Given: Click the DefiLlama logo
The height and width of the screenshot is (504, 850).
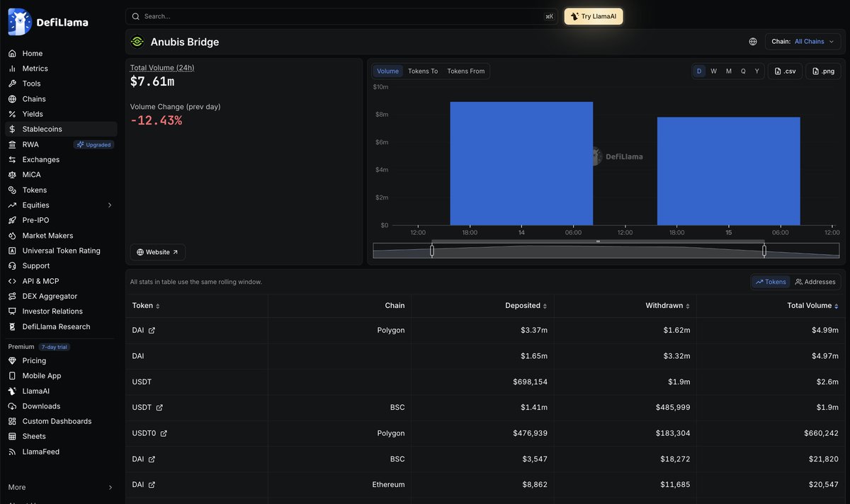Looking at the screenshot, I should coord(48,22).
